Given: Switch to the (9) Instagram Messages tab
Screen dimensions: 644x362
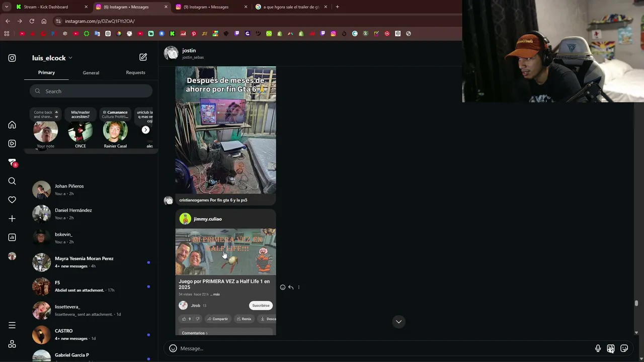Looking at the screenshot, I should [211, 7].
